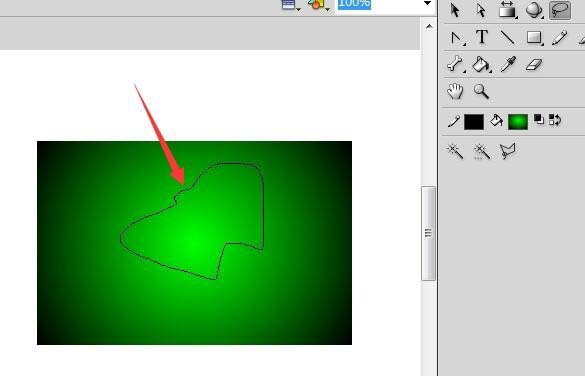The image size is (585, 376).
Task: Swap stroke and fill colors
Action: tap(555, 120)
